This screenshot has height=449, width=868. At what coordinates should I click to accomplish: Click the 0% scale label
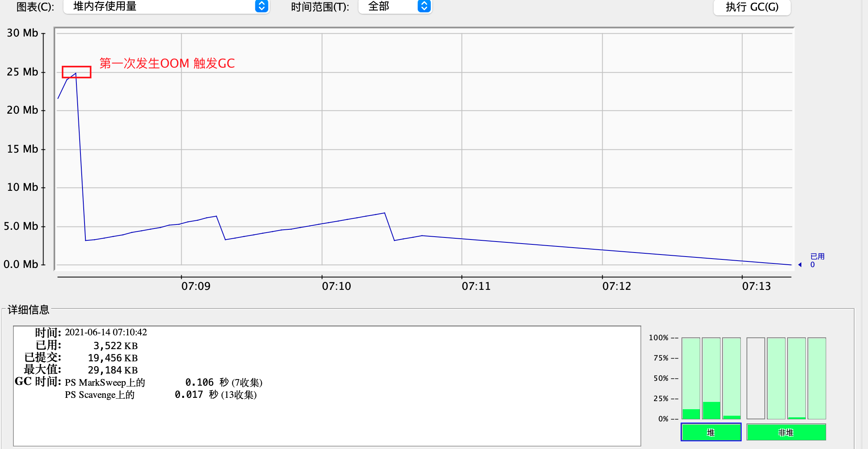click(x=664, y=419)
